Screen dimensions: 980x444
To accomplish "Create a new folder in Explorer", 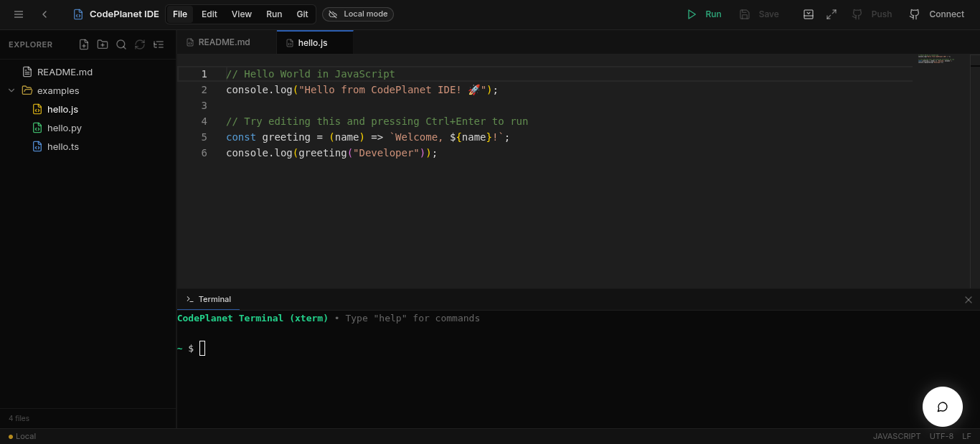I will (103, 44).
